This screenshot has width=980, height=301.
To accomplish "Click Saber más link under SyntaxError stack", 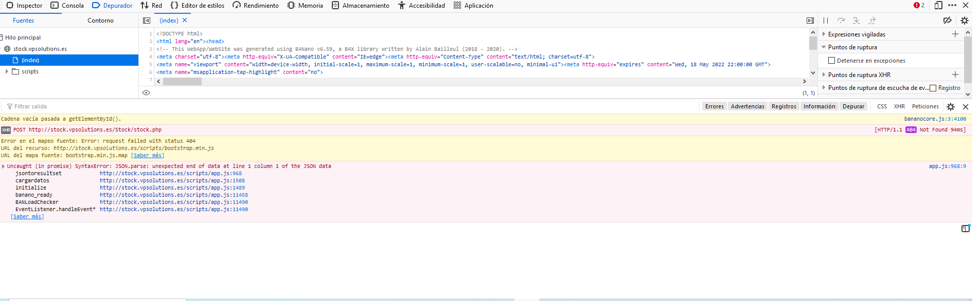I will pos(27,217).
